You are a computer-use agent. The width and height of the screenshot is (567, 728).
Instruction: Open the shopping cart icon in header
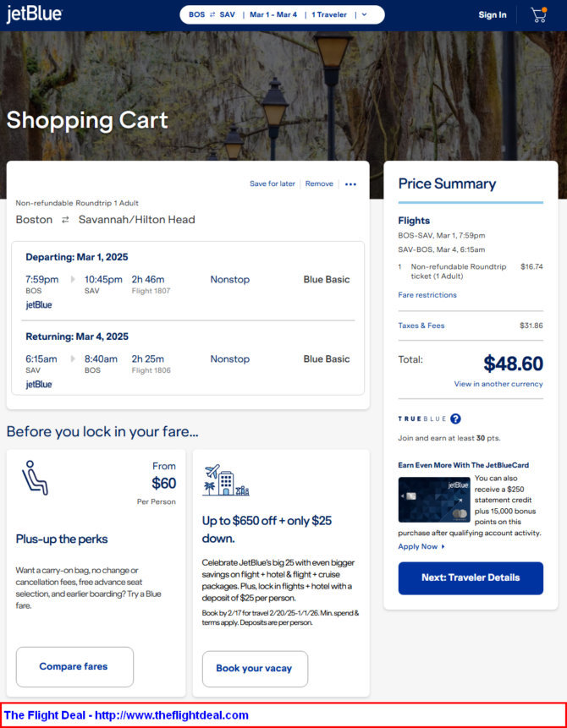(x=538, y=15)
